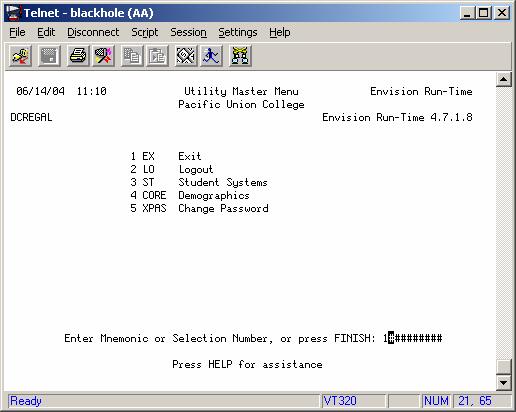The height and width of the screenshot is (412, 516).
Task: Close the Telnet window
Action: 501,13
